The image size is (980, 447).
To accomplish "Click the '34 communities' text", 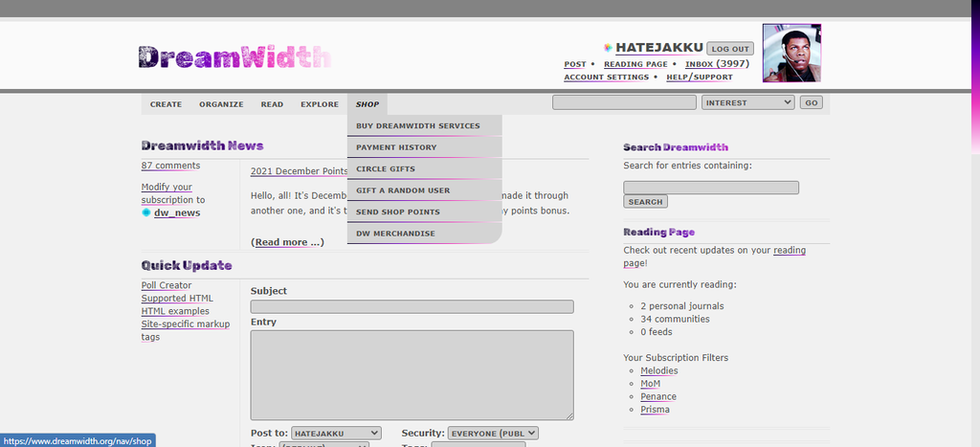I will tap(675, 319).
